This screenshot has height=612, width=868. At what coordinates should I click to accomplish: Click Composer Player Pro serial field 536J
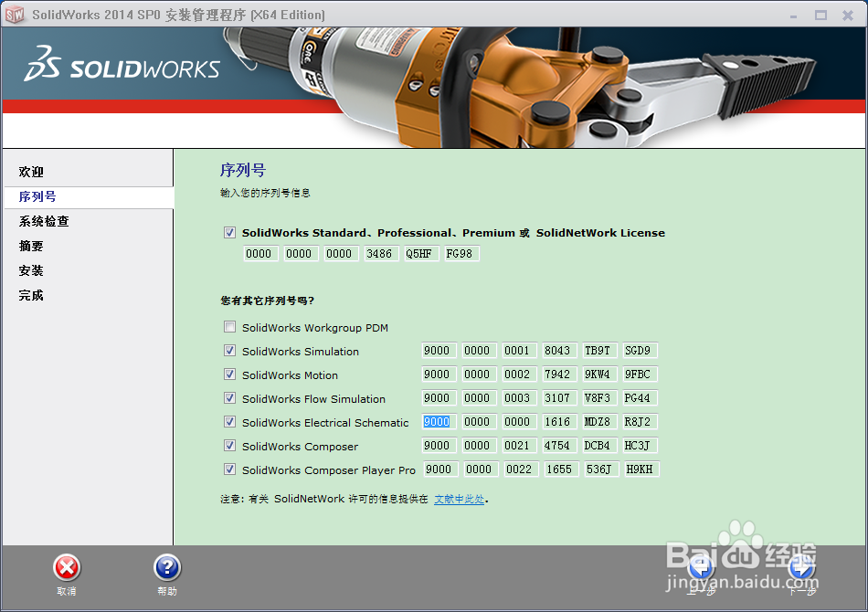coord(602,470)
